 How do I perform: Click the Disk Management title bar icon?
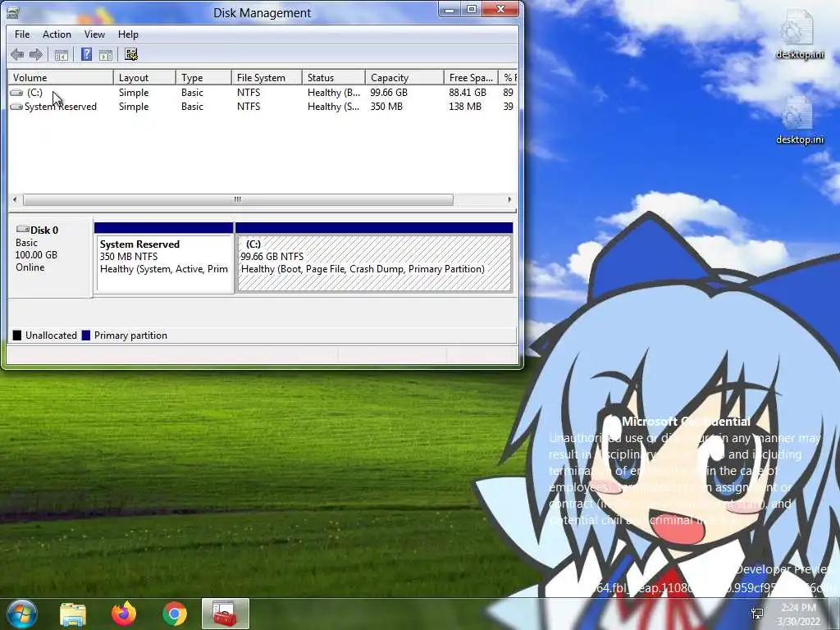click(x=13, y=12)
